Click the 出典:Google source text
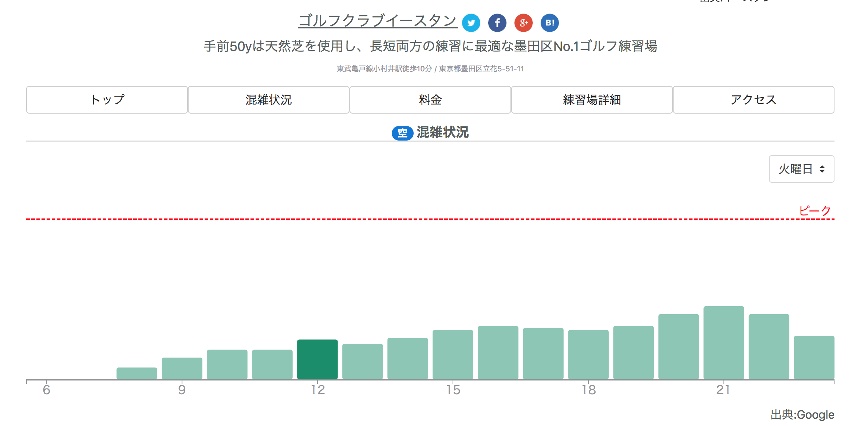Image resolution: width=868 pixels, height=426 pixels. [802, 415]
